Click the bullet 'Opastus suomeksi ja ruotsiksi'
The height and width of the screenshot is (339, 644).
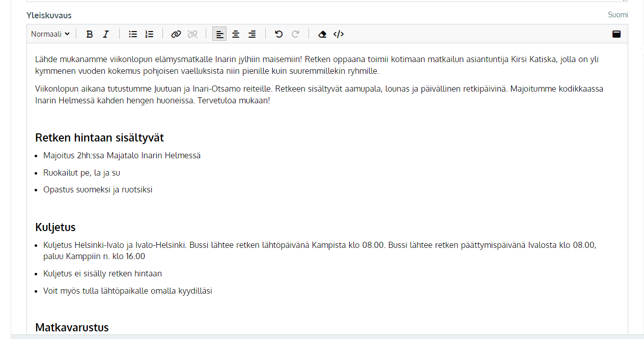click(98, 189)
